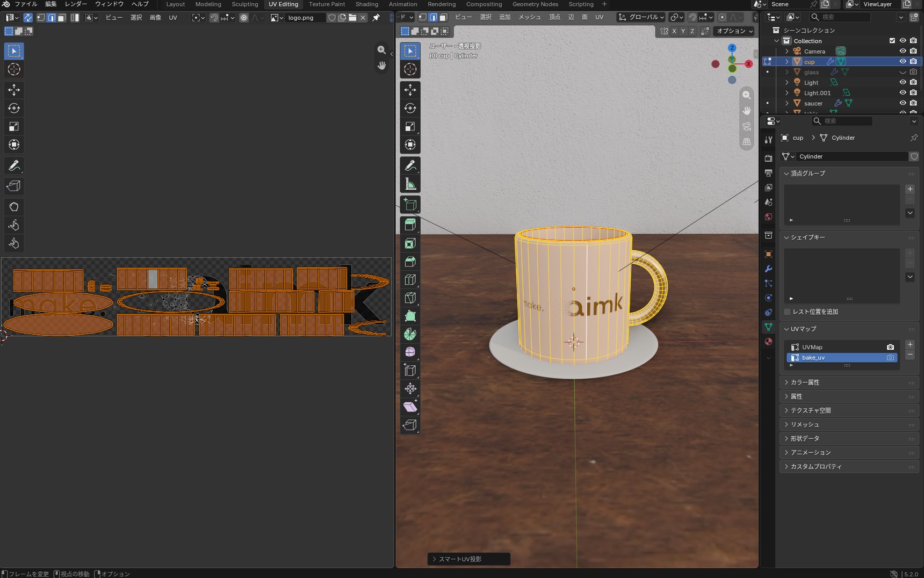Collapse the 頂点グループ panel

(849, 174)
